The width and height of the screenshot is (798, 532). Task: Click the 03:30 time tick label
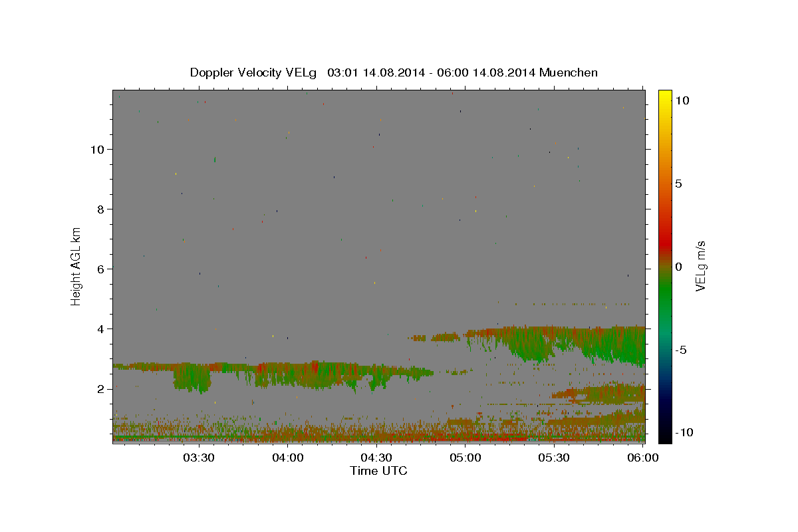click(x=198, y=458)
